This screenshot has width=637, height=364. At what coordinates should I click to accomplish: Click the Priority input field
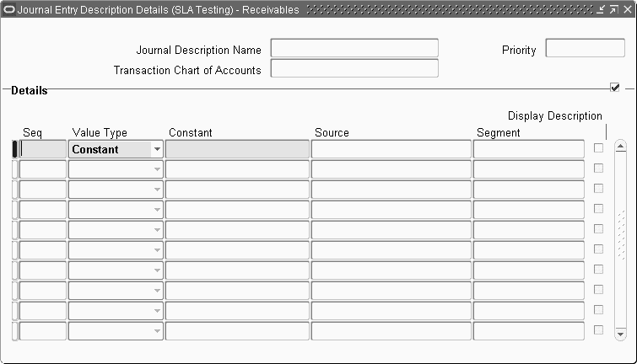click(585, 48)
